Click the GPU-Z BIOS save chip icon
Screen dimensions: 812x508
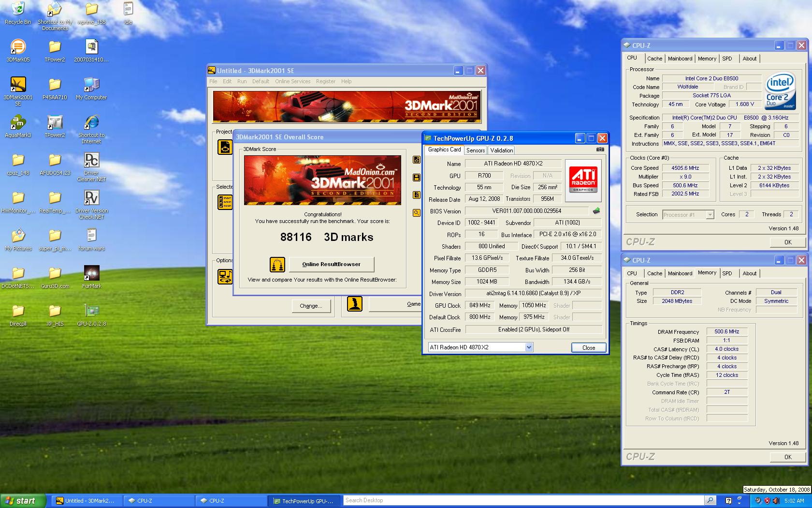(x=596, y=211)
